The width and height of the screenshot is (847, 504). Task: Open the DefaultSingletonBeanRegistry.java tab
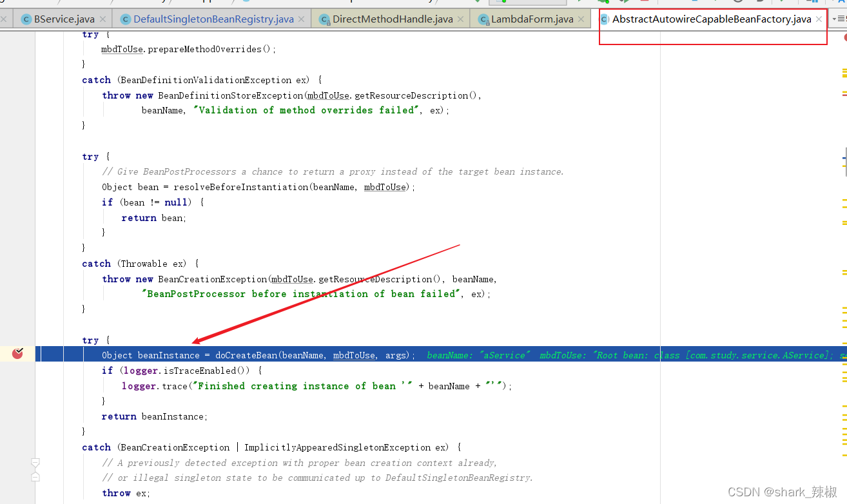tap(213, 19)
